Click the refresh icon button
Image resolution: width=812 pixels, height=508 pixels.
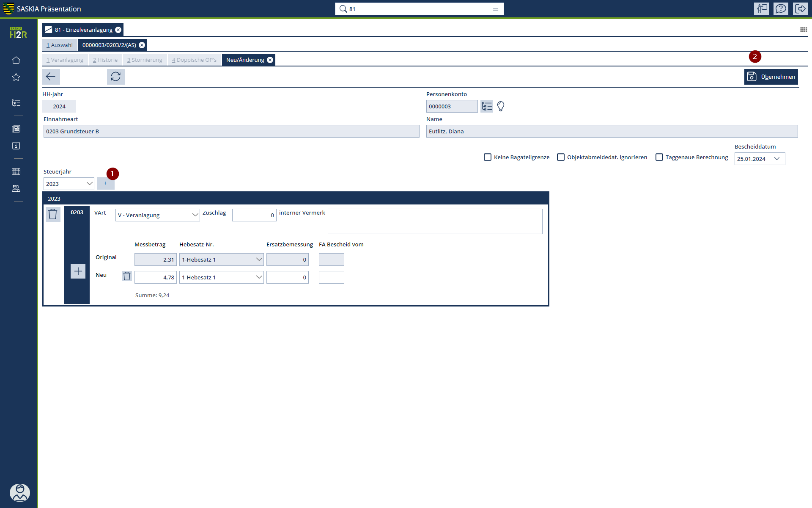tap(116, 77)
